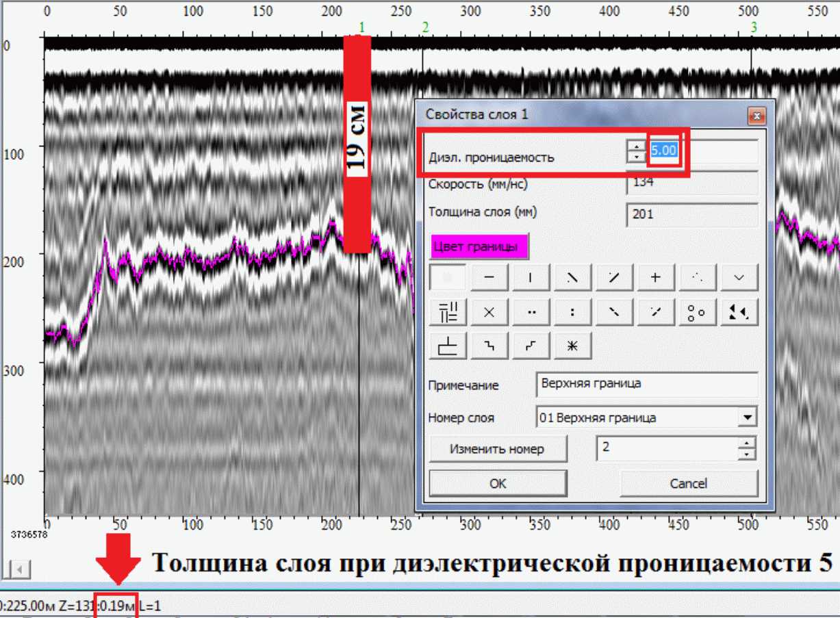Pick the X cross pattern button
The height and width of the screenshot is (618, 840).
tap(489, 312)
